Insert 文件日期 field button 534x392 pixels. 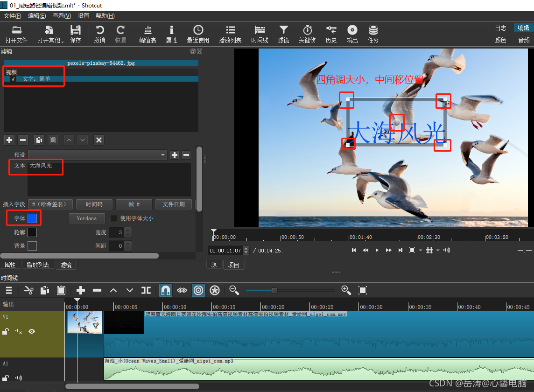click(174, 204)
